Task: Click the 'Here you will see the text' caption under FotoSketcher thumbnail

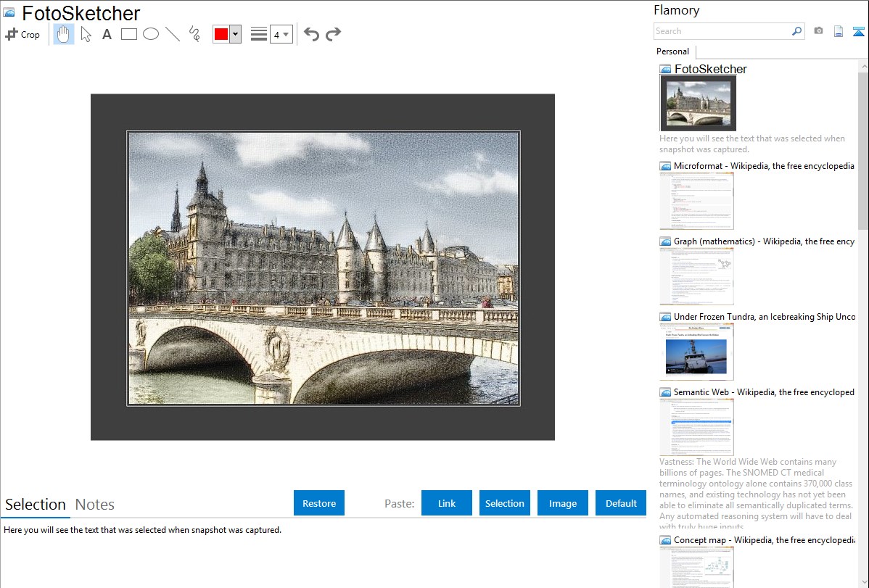Action: pyautogui.click(x=752, y=144)
